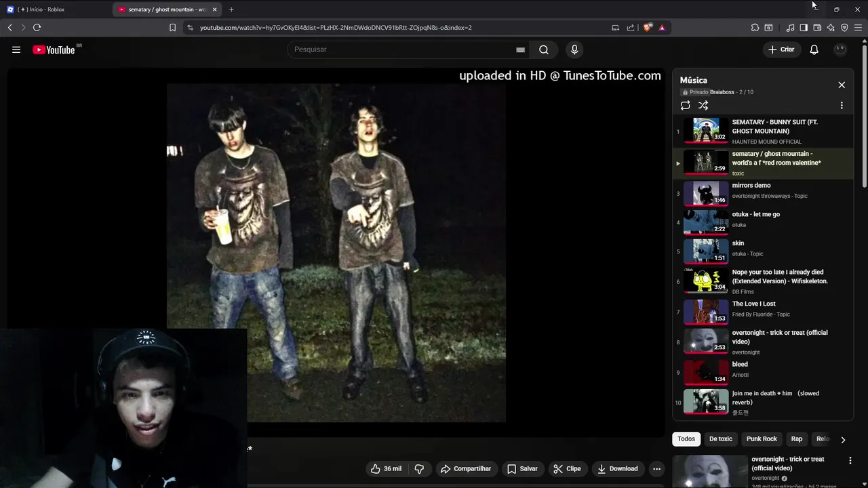Open the notifications bell
Image resolution: width=868 pixels, height=488 pixels.
click(814, 49)
